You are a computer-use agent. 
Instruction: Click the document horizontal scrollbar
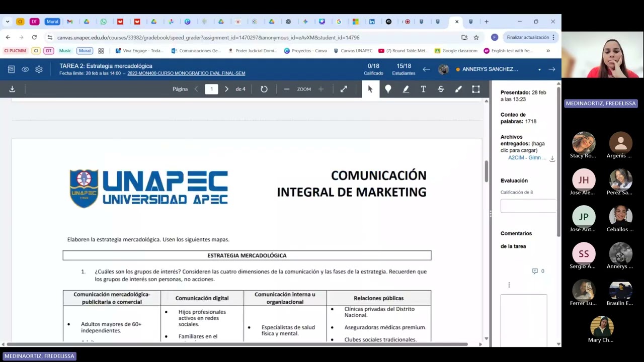click(x=236, y=344)
